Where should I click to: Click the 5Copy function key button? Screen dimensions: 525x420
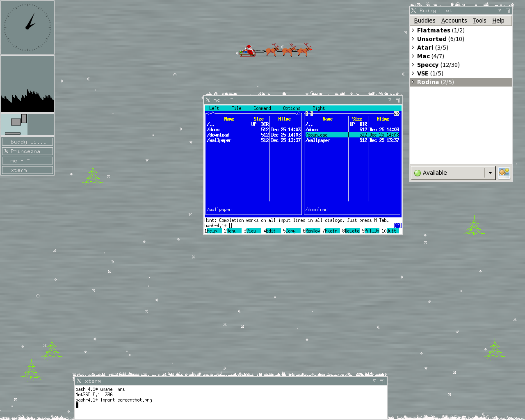point(290,231)
